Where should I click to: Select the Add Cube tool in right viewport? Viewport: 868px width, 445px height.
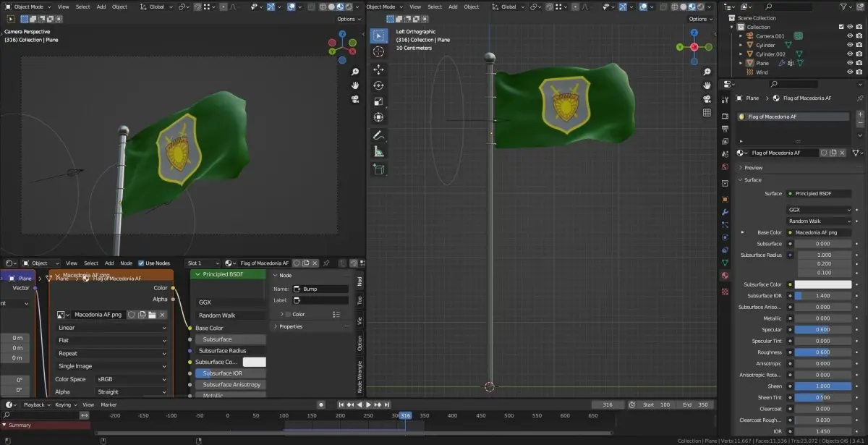pyautogui.click(x=378, y=169)
